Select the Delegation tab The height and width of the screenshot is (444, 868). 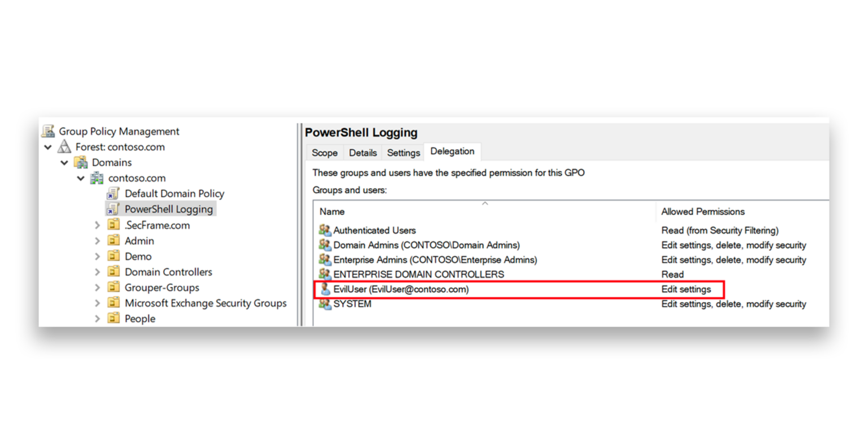[451, 151]
